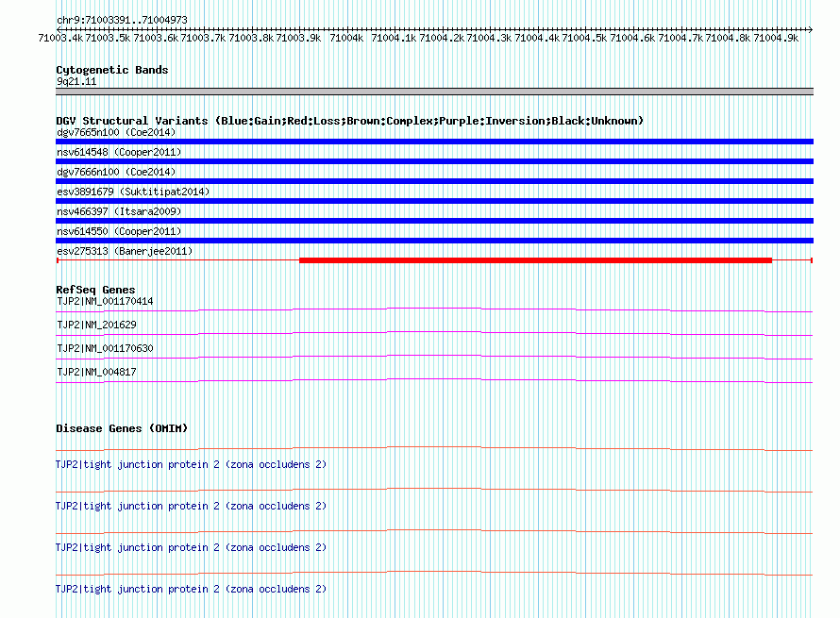The height and width of the screenshot is (618, 840).
Task: Click the blue gain bar for esv3891679
Action: tap(434, 201)
